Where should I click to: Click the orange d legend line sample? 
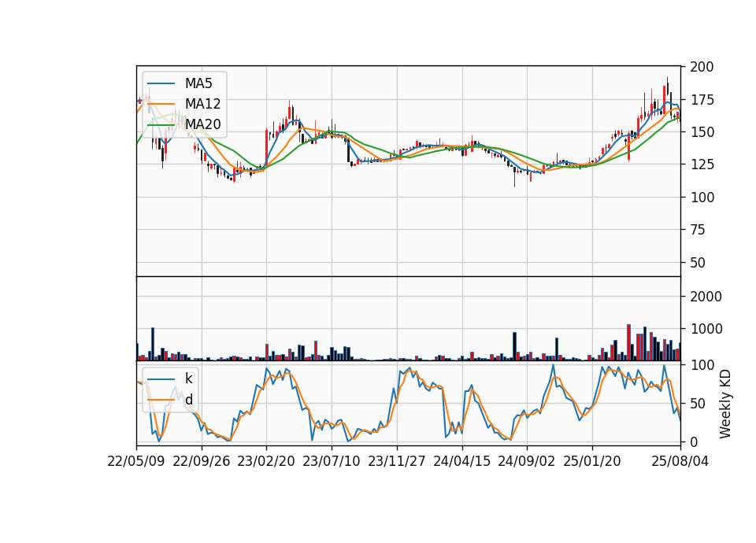pos(161,400)
